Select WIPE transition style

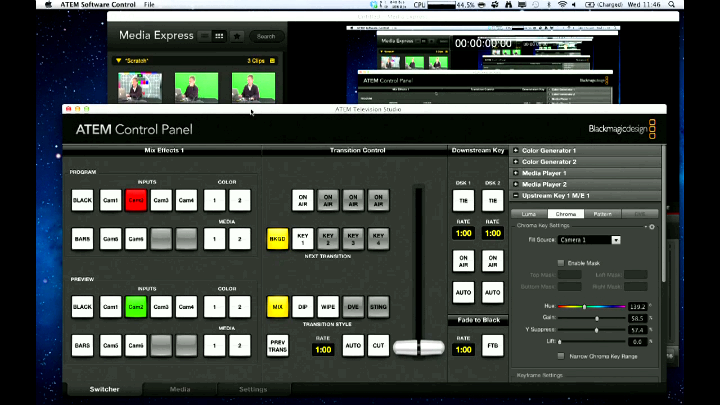[x=328, y=307]
